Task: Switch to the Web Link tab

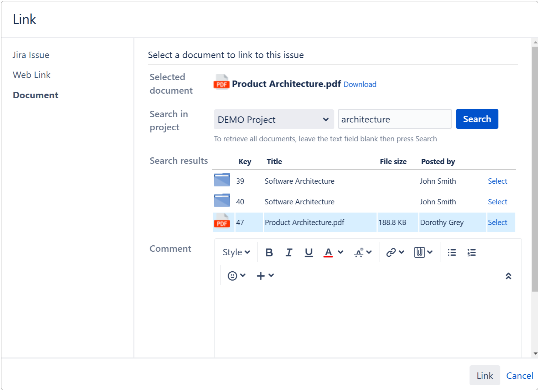Action: tap(32, 75)
